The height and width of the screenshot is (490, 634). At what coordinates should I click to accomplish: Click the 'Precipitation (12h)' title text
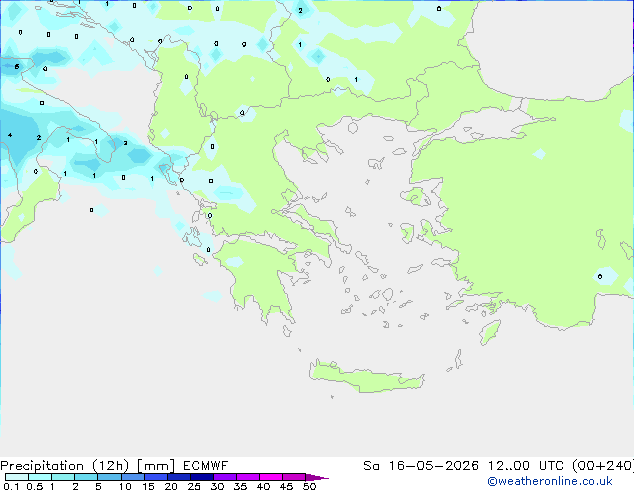pyautogui.click(x=65, y=466)
